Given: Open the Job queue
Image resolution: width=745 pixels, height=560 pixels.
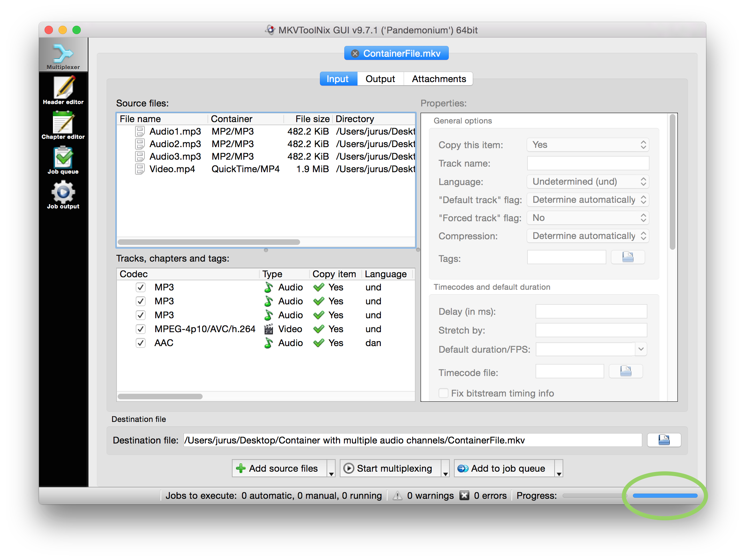Looking at the screenshot, I should coord(63,159).
